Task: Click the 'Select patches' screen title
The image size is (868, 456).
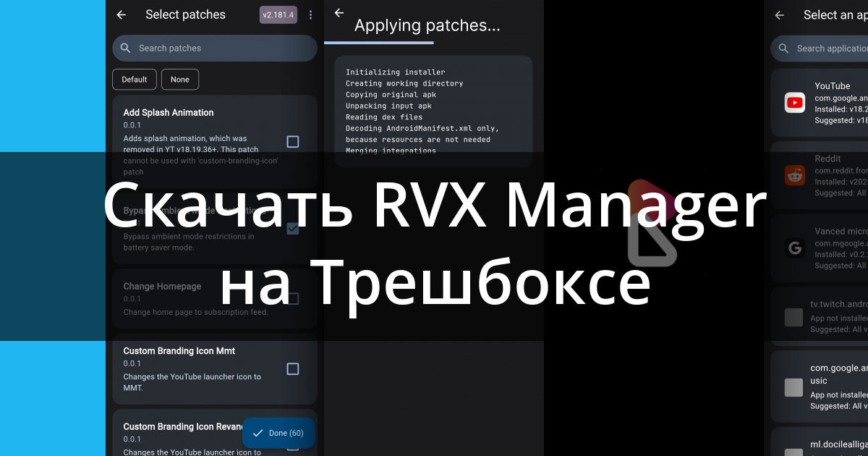Action: point(185,14)
